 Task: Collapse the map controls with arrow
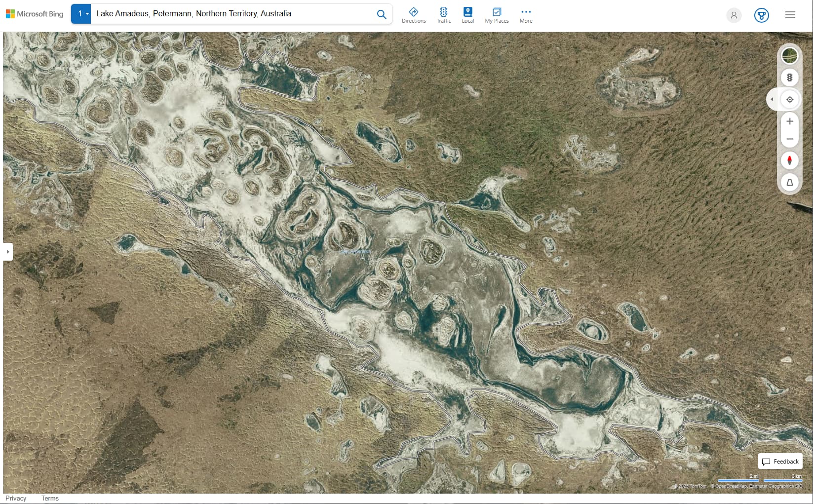tap(772, 100)
